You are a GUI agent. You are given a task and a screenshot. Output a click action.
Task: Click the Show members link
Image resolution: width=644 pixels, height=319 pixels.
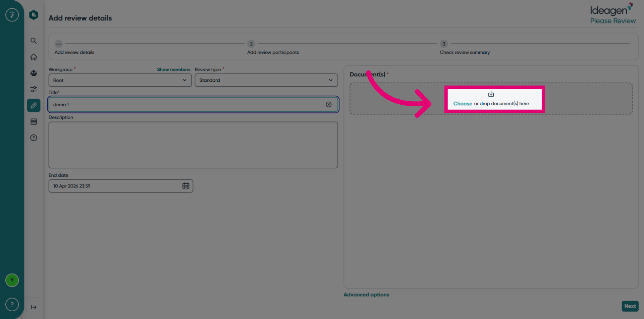pos(173,69)
